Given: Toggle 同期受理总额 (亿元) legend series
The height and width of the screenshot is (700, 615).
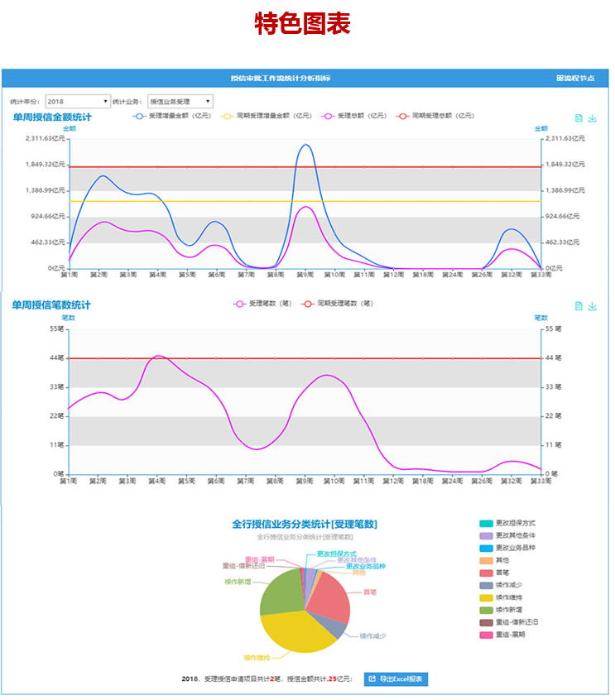Looking at the screenshot, I should coord(435,116).
